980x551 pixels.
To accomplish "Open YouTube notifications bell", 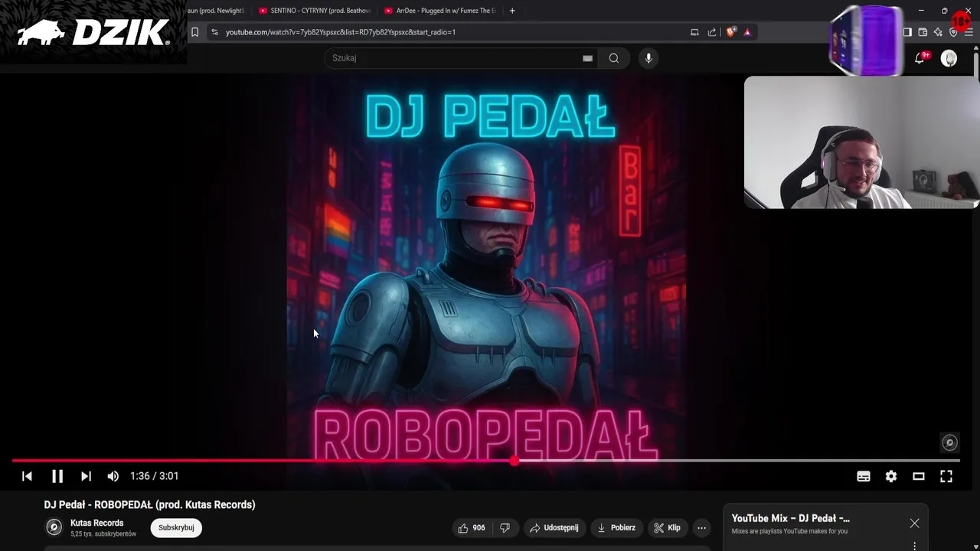I will [x=920, y=58].
